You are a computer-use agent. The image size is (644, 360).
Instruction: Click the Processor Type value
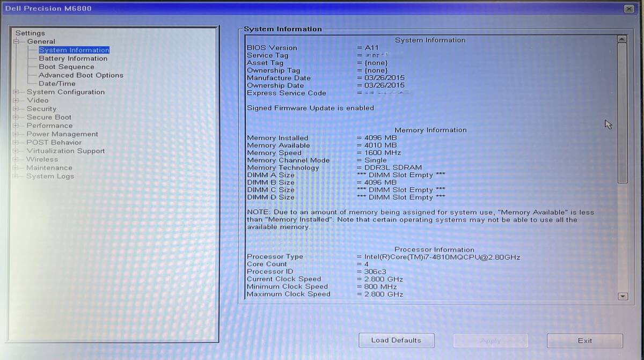pos(442,257)
